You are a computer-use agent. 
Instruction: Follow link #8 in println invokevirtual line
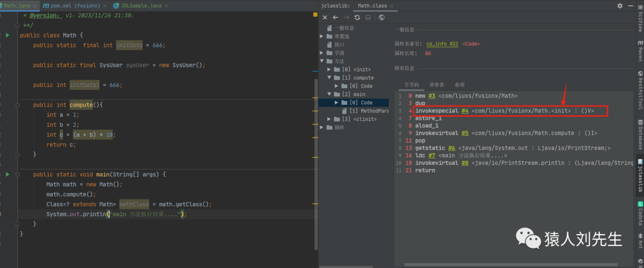464,163
